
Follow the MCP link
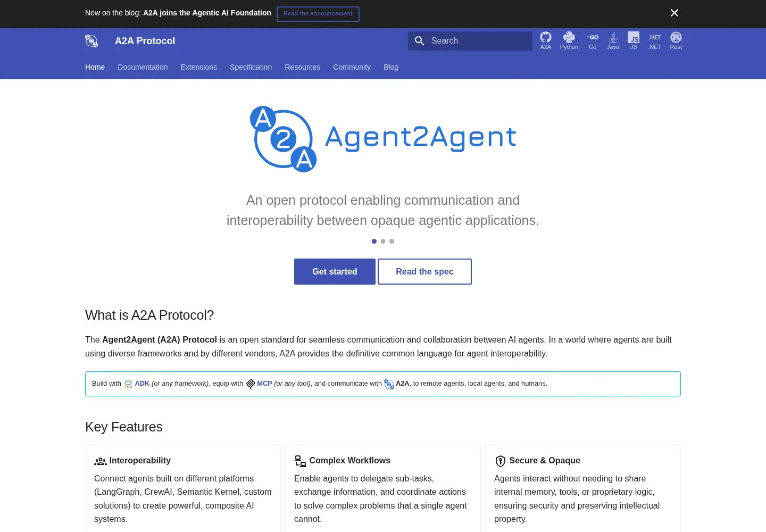264,384
